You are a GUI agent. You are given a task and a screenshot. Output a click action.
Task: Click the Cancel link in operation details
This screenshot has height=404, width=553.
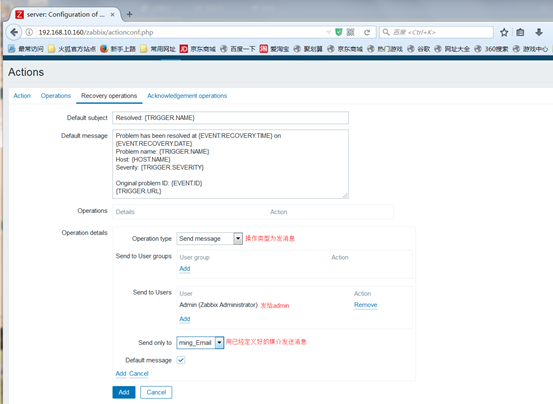pos(139,373)
